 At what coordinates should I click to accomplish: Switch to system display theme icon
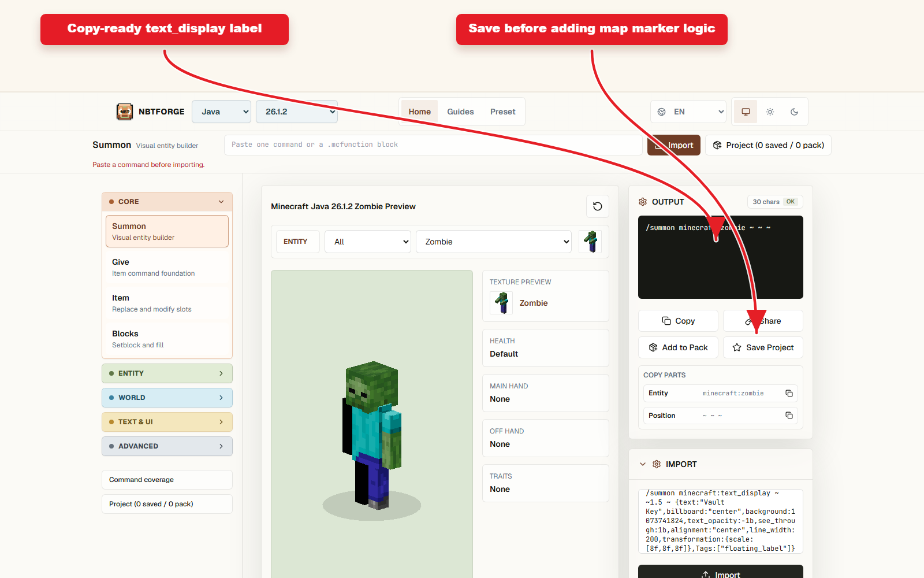746,112
